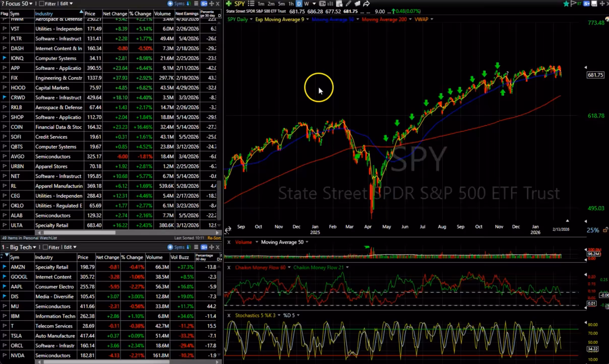The height and width of the screenshot is (364, 609).
Task: Click the pencil drawing tools icon
Action: [348, 4]
